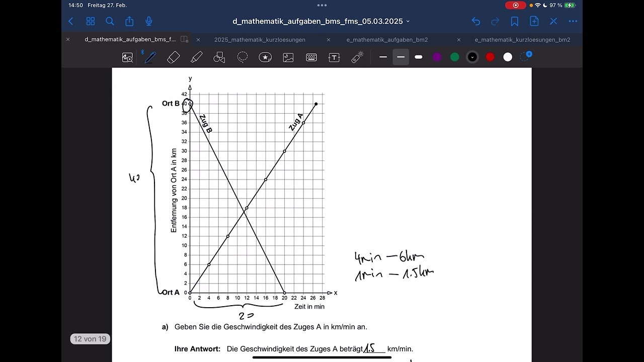Pick the green pen color
644x362 pixels.
(455, 57)
